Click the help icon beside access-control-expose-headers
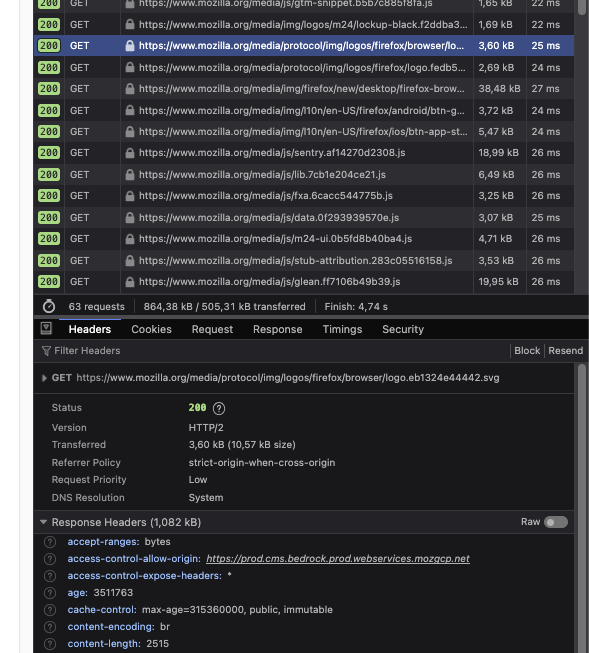 pos(50,576)
